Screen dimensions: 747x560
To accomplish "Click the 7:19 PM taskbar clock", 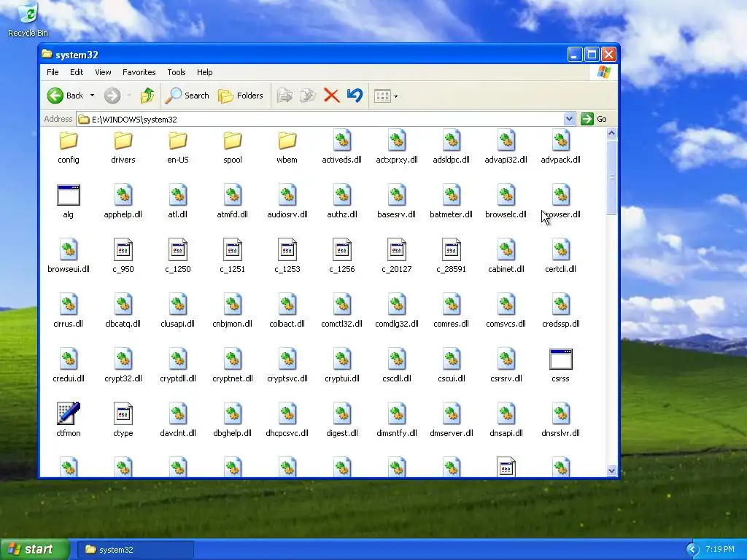I will pyautogui.click(x=720, y=550).
